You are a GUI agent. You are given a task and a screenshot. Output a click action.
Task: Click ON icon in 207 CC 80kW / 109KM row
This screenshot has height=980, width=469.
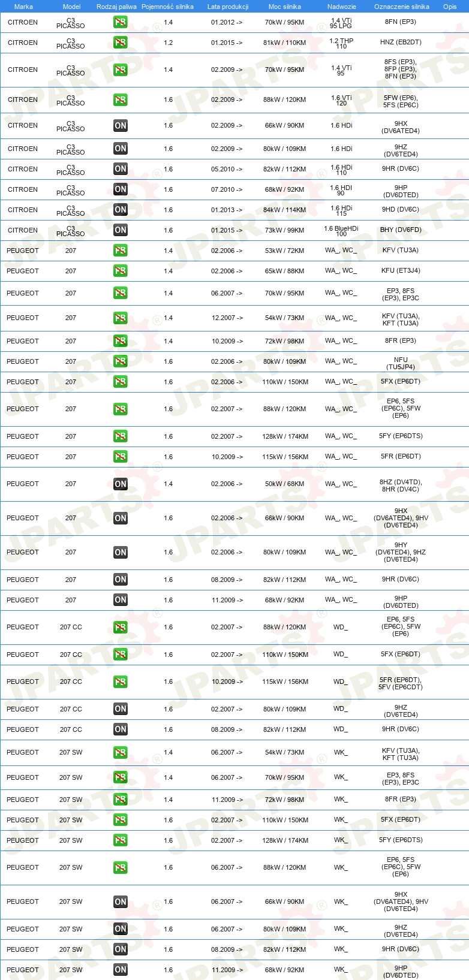[121, 709]
